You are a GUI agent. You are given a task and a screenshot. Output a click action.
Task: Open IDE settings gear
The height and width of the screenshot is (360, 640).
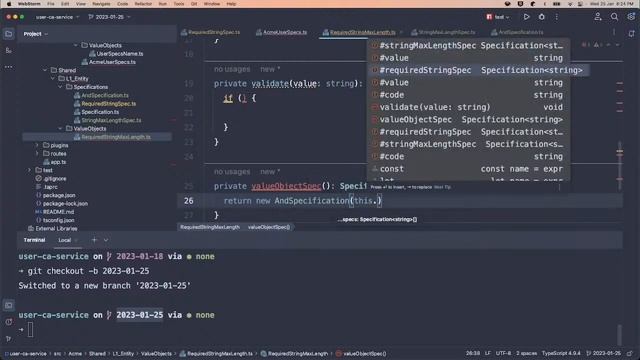point(631,17)
